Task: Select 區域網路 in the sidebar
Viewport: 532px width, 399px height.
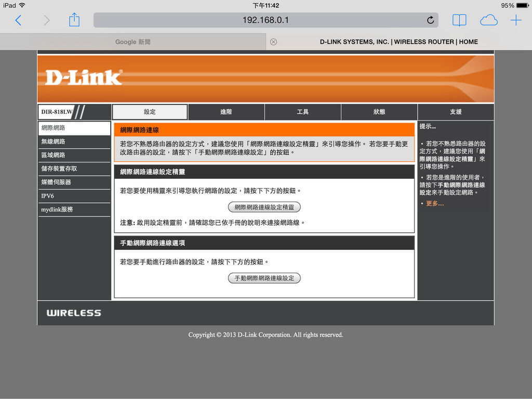Action: 74,155
